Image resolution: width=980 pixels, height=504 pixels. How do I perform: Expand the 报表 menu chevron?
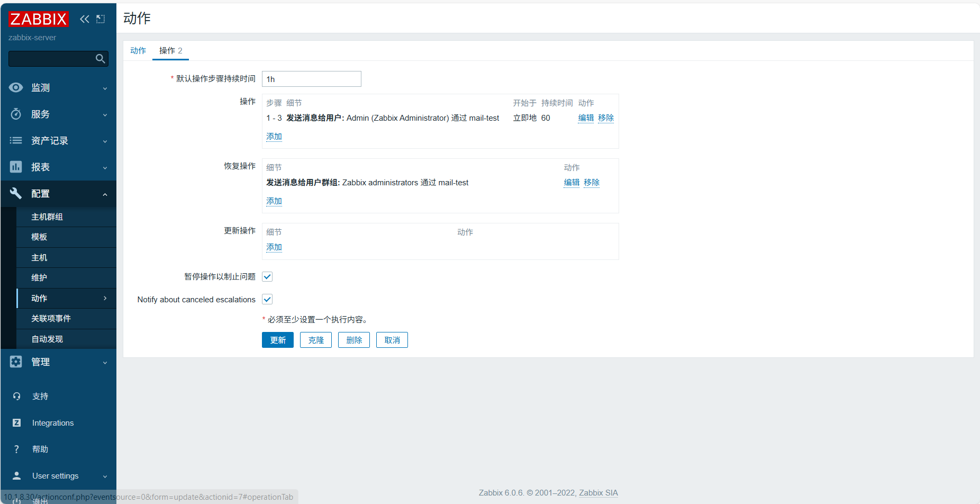coord(105,168)
